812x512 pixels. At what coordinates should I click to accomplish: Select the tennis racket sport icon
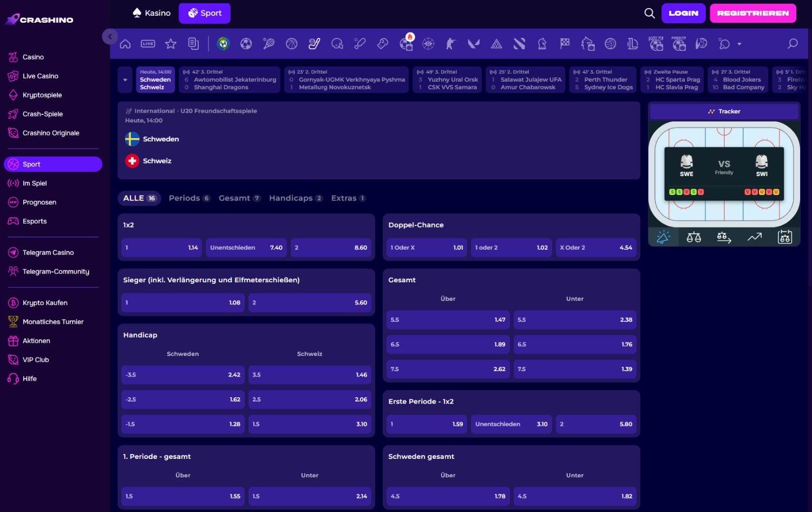269,44
